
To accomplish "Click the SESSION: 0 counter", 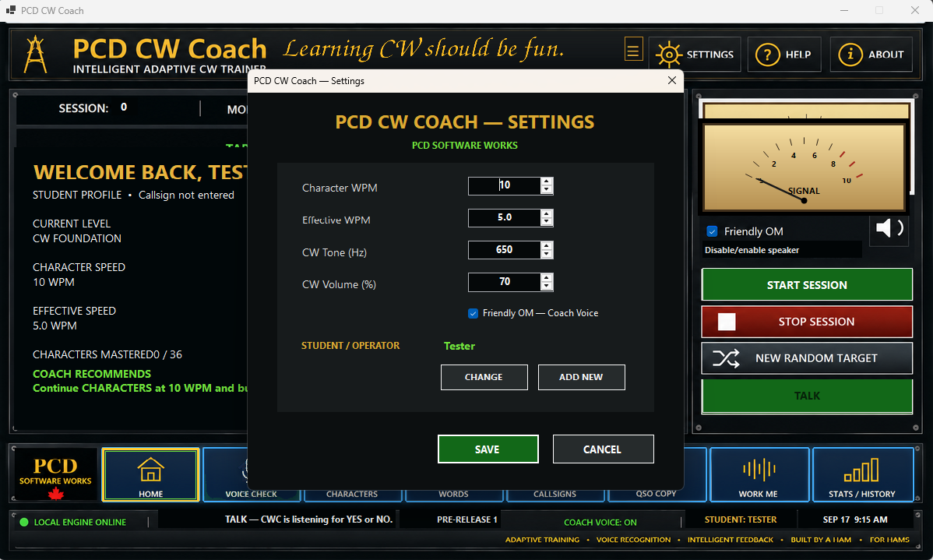I will [x=93, y=108].
